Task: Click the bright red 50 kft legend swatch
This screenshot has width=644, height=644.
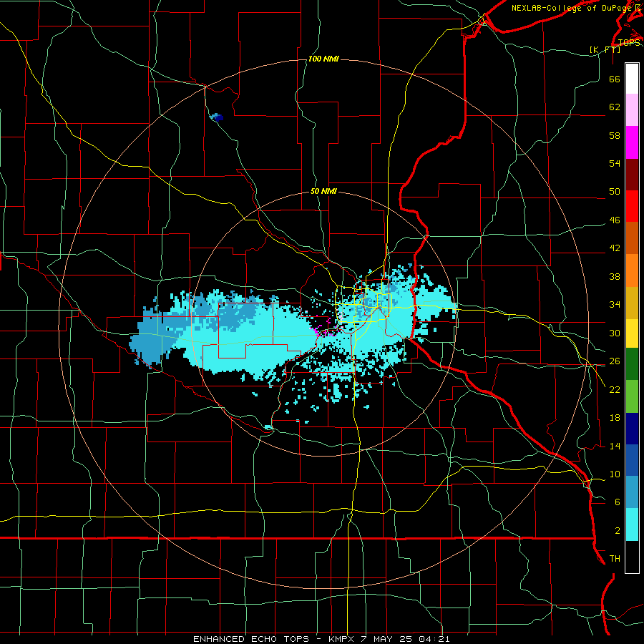Action: 632,206
